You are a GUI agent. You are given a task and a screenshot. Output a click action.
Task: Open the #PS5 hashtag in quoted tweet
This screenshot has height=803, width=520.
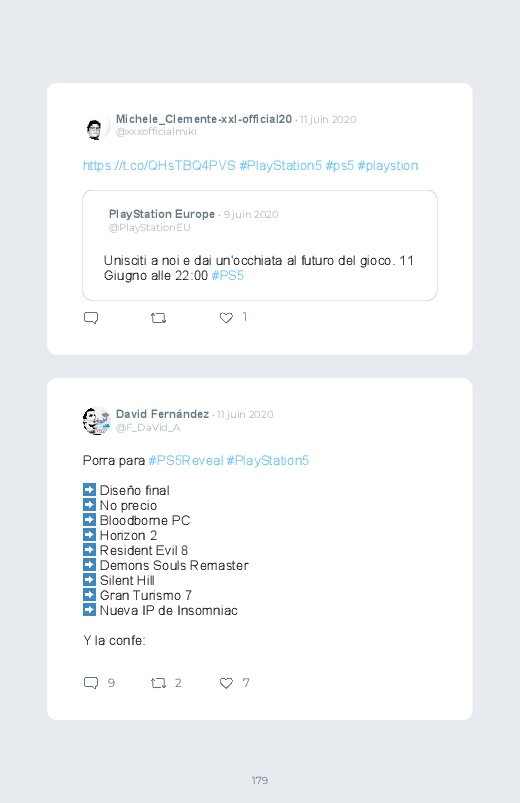(x=227, y=276)
